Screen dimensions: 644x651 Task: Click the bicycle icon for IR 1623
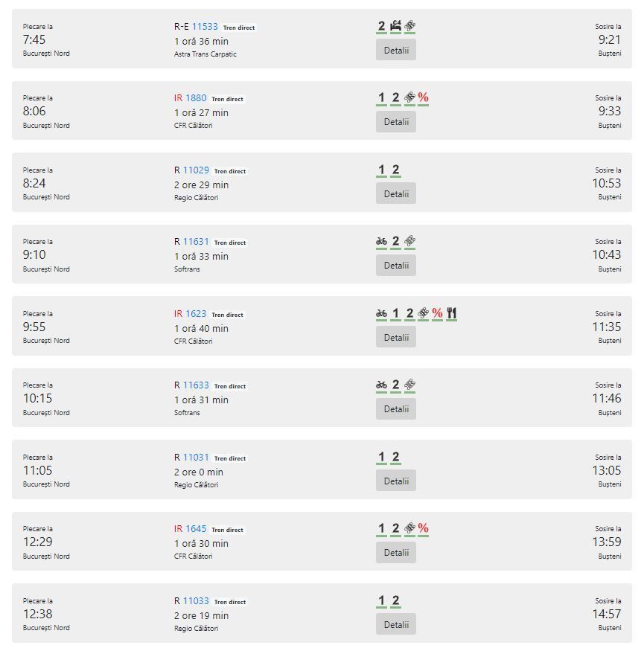pos(381,313)
